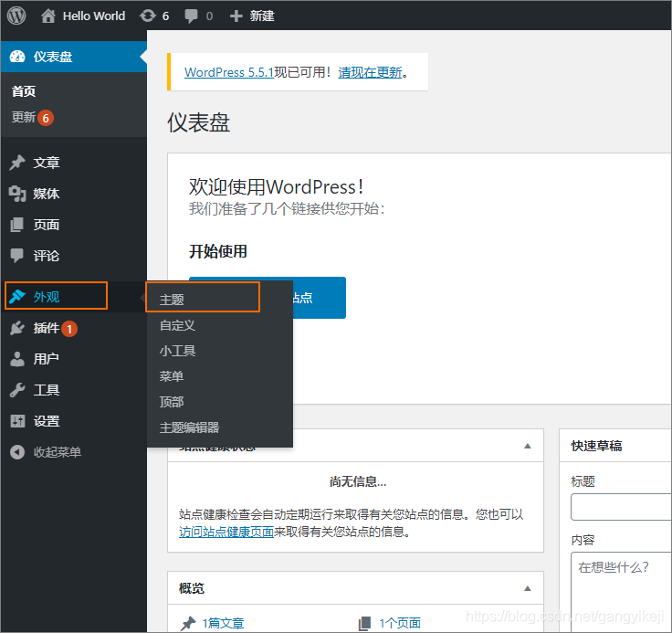Open 文章 pin icon in sidebar
The width and height of the screenshot is (672, 633).
(17, 163)
